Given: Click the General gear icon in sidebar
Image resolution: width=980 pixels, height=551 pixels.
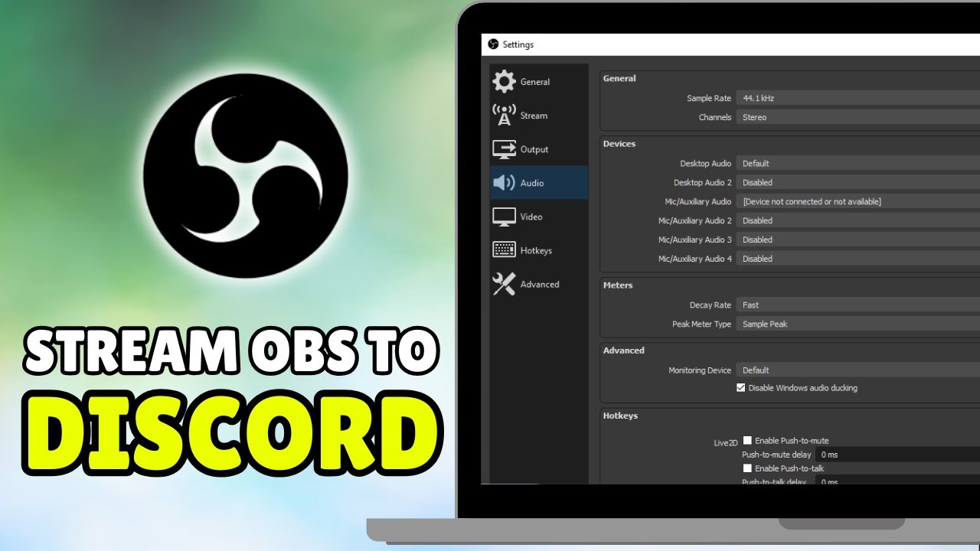Looking at the screenshot, I should coord(504,81).
